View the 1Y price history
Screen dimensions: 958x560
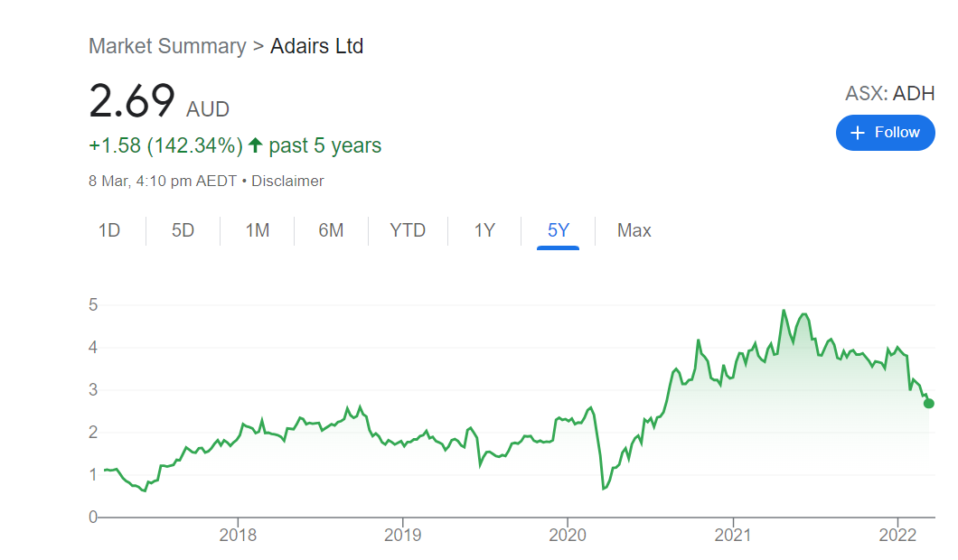484,230
